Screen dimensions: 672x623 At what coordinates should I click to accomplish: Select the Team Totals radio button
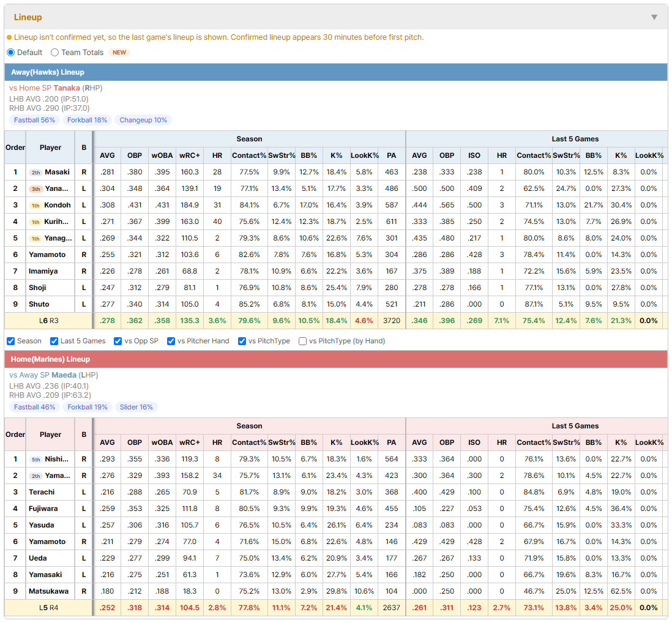tap(54, 52)
